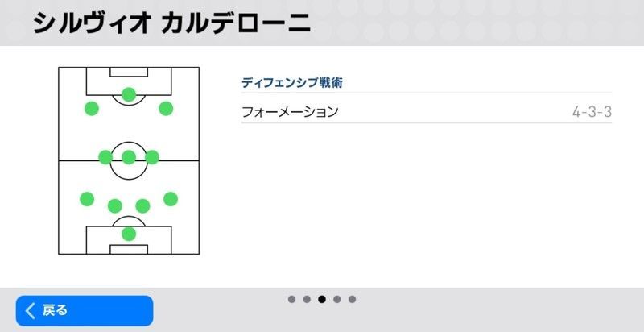Click the right-side midfielder dot

(x=152, y=157)
